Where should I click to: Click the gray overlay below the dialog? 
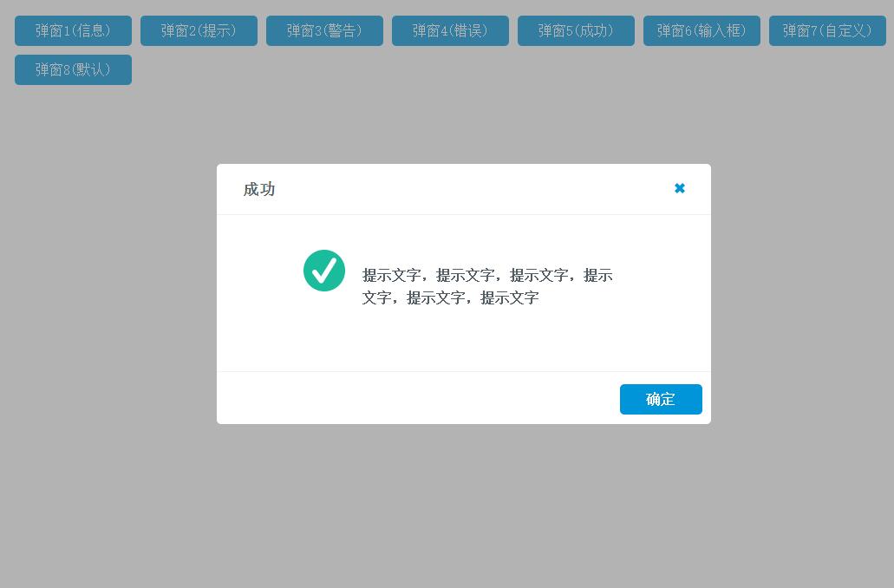click(x=464, y=503)
